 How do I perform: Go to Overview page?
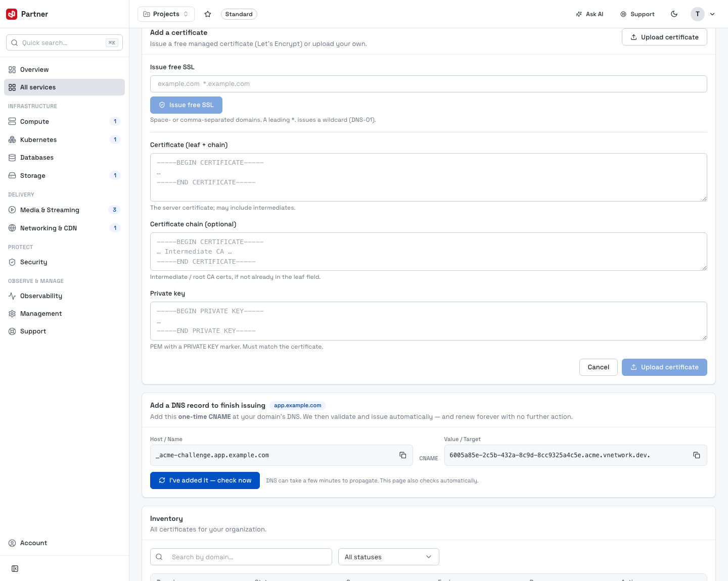click(64, 70)
